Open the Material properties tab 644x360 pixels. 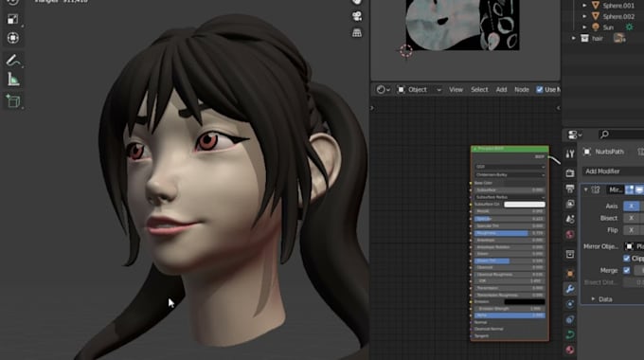click(x=570, y=350)
